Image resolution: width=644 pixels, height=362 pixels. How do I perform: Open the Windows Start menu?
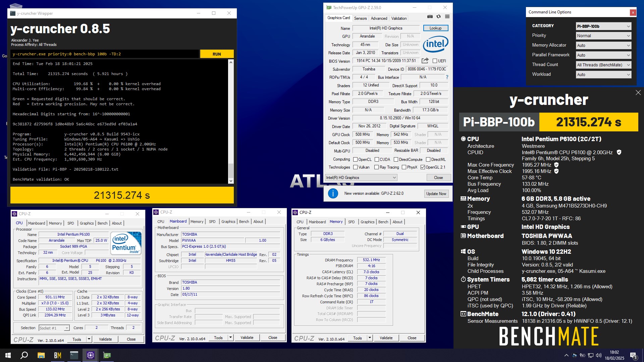pos(8,355)
